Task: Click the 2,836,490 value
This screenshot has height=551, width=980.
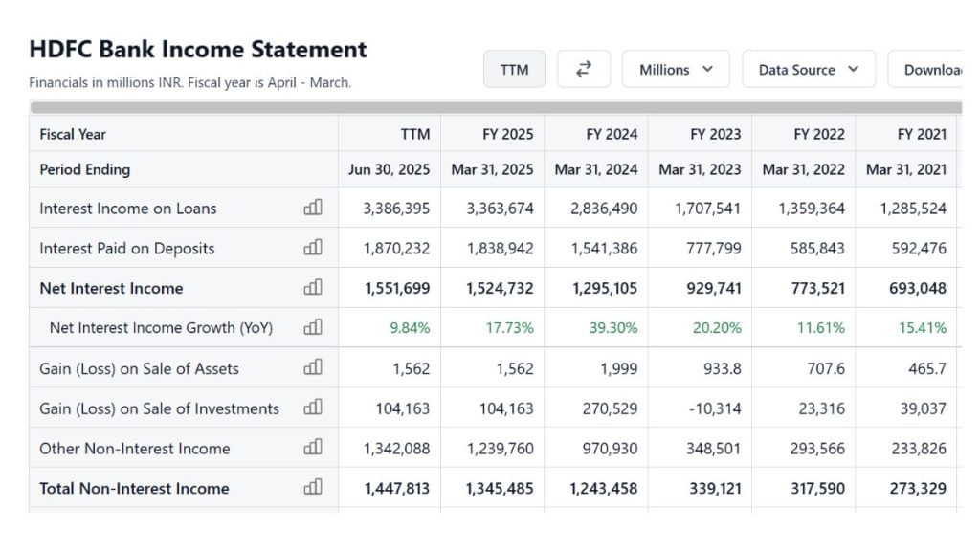Action: point(604,208)
